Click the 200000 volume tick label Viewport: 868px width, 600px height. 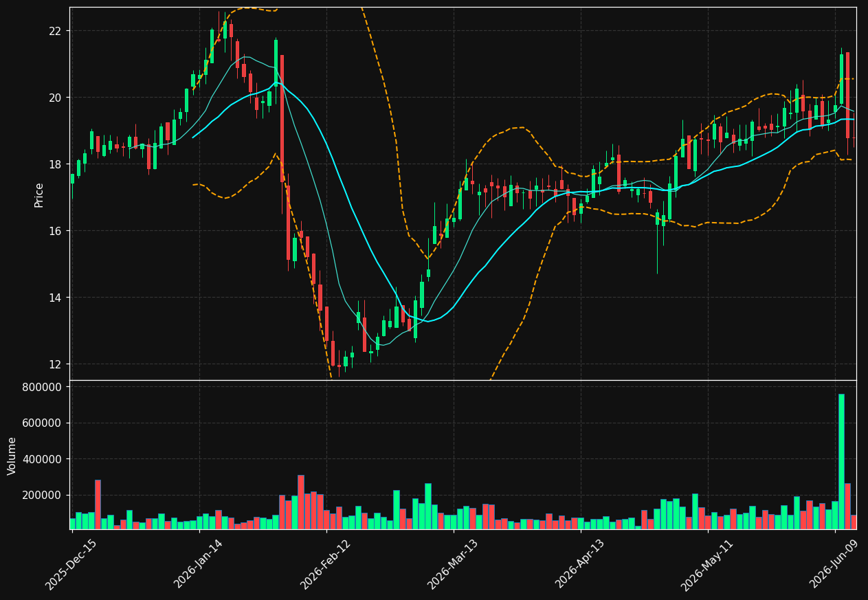pyautogui.click(x=43, y=495)
